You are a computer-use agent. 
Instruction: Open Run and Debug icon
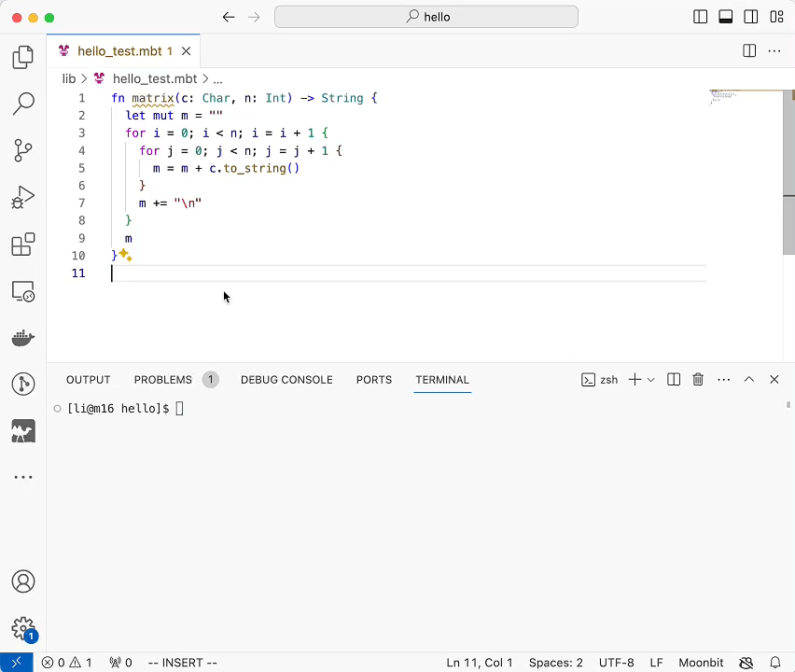(22, 197)
